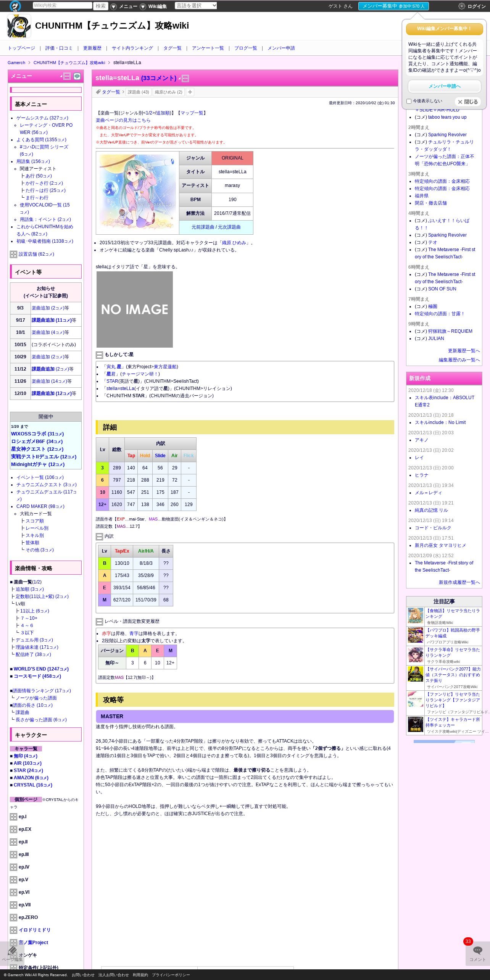Image resolution: width=490 pixels, height=980 pixels.
Task: Click the Wiki編集メンバー募集中 banner button
Action: 445,29
